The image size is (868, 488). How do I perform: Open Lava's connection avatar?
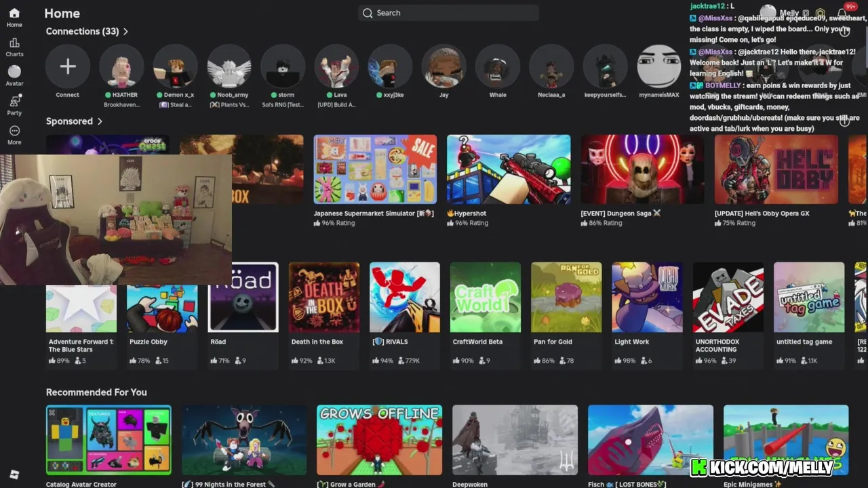336,66
